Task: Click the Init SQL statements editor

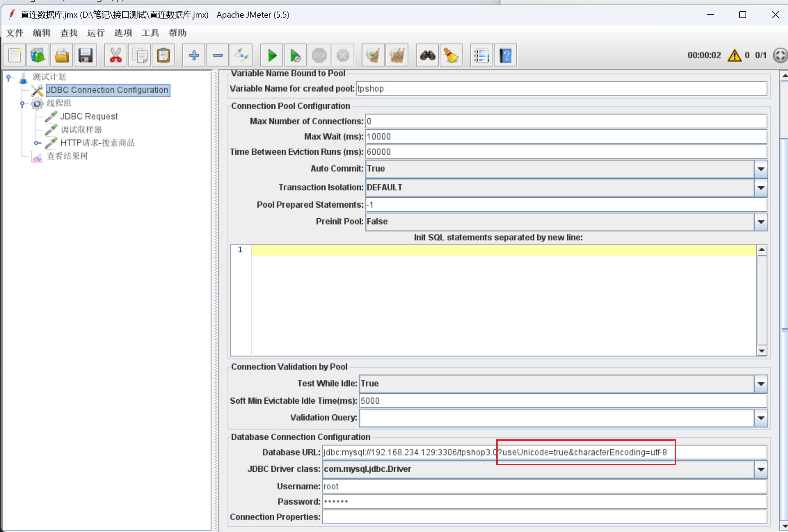Action: coord(504,300)
